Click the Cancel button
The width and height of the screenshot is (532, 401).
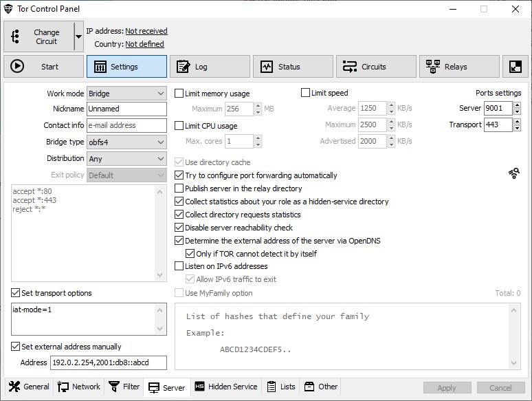coord(500,388)
